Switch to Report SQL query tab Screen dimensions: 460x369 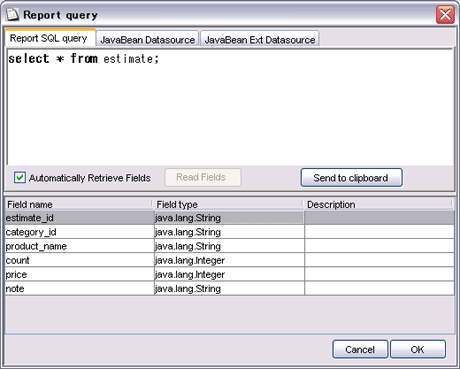[x=50, y=38]
